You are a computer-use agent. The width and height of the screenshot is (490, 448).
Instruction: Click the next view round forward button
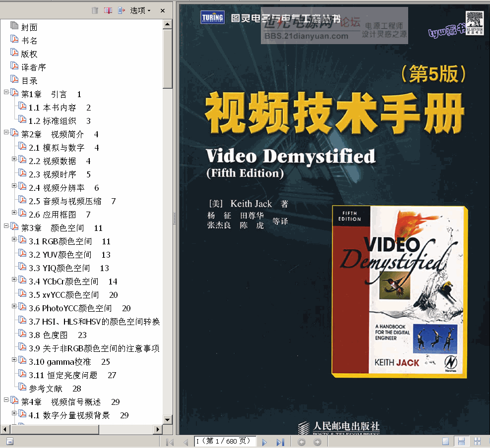(317, 442)
